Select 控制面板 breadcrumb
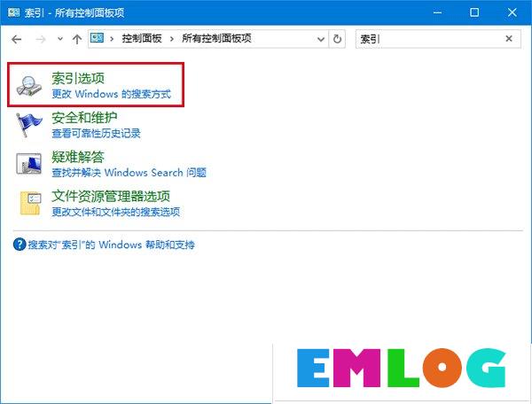The height and width of the screenshot is (404, 532). pos(142,38)
